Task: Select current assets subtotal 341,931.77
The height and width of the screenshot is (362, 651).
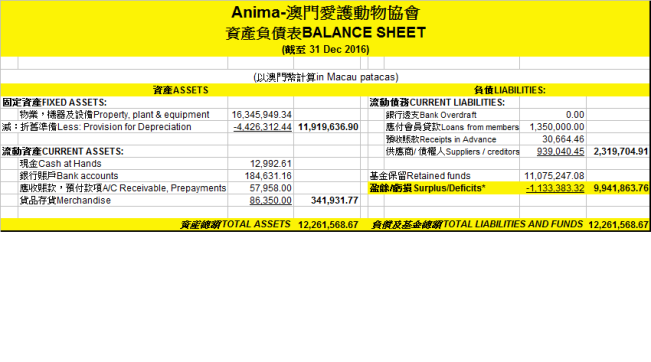Action: 335,201
